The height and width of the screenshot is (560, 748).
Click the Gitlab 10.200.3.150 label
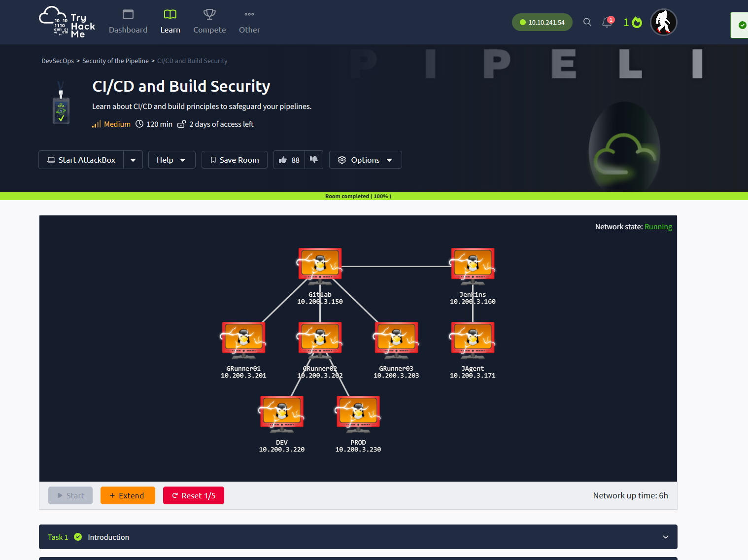[320, 298]
